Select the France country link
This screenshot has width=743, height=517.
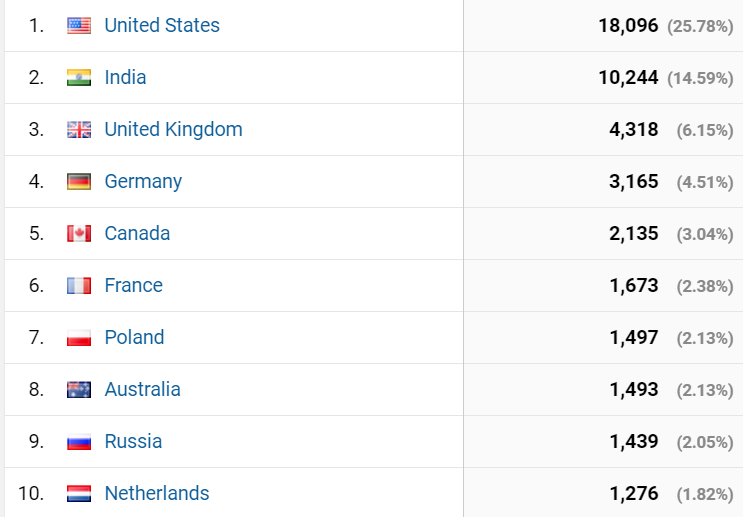coord(133,286)
